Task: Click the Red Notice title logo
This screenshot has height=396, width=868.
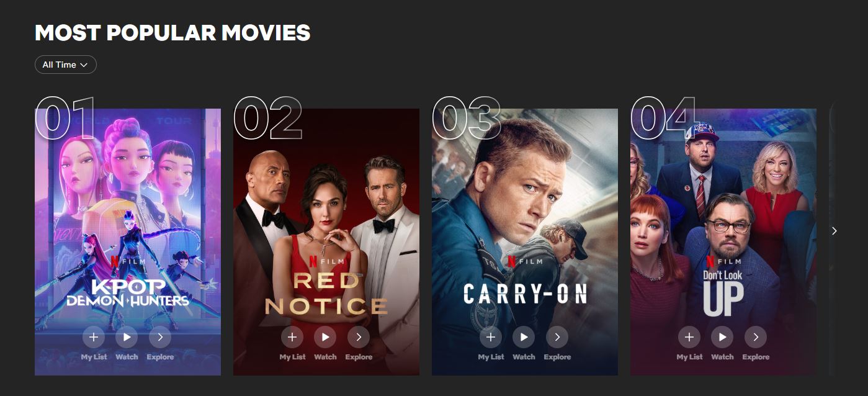Action: click(326, 293)
